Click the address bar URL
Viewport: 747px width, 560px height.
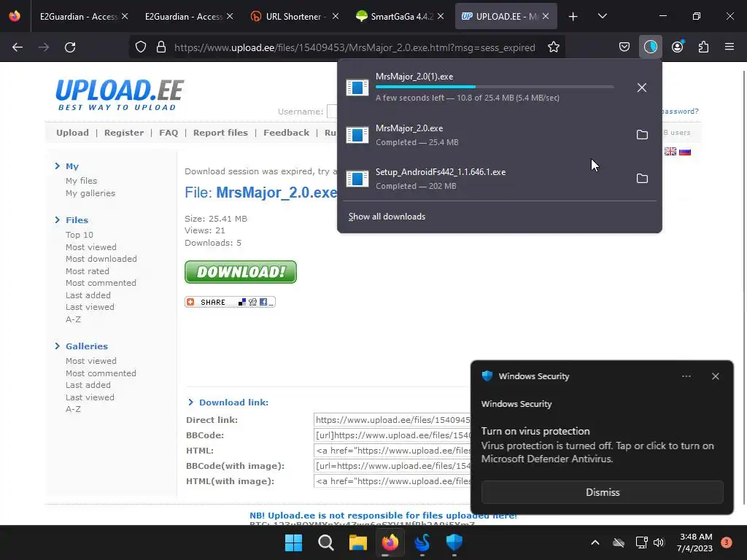355,47
